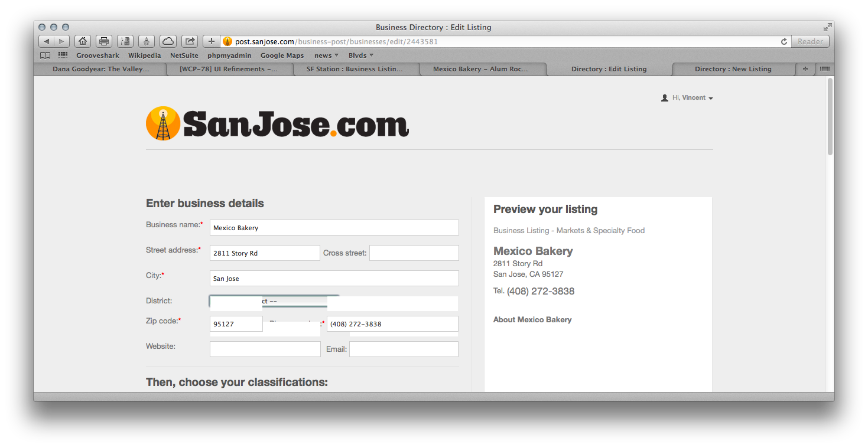Click the Zip code field
The image size is (868, 448).
236,324
